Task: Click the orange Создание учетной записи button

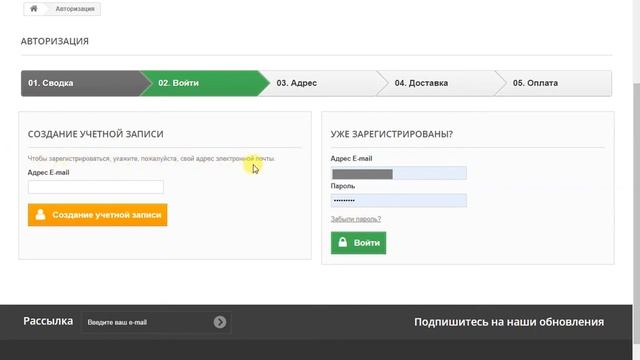Action: point(98,215)
